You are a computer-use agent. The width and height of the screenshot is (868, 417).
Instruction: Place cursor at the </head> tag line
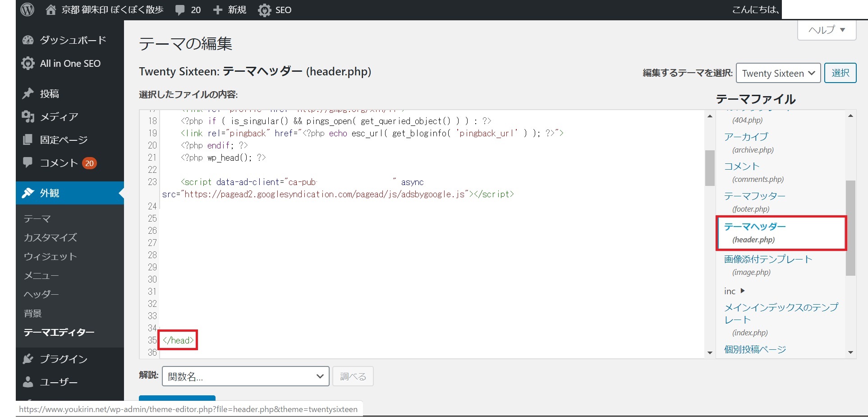(179, 340)
